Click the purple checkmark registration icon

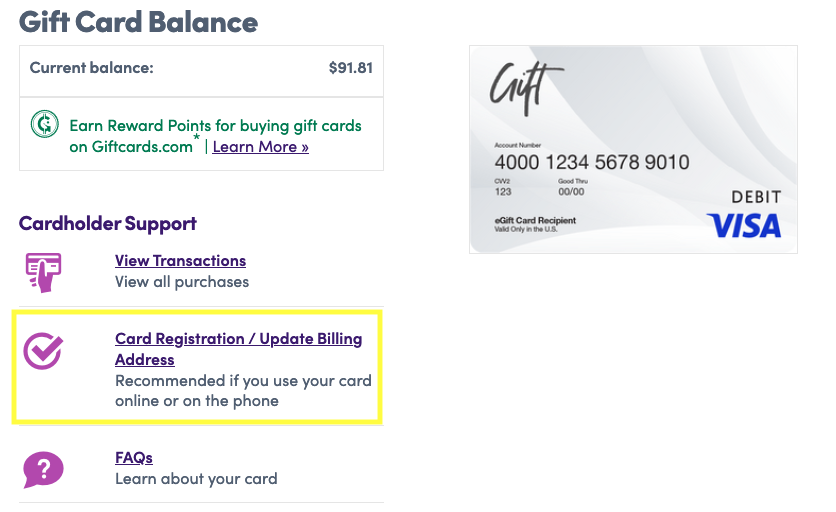(x=43, y=351)
